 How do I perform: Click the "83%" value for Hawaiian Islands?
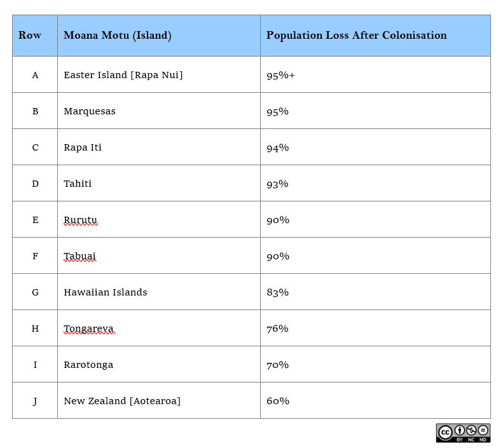277,292
